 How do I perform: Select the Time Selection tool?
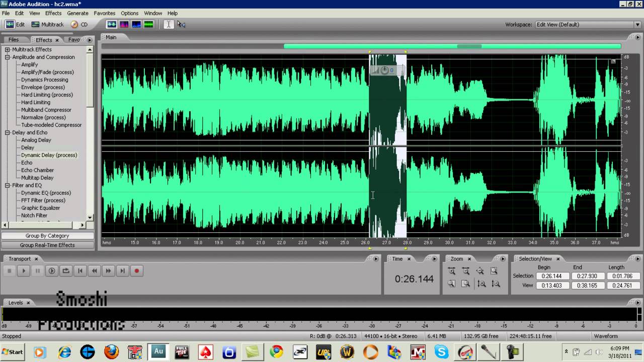169,24
